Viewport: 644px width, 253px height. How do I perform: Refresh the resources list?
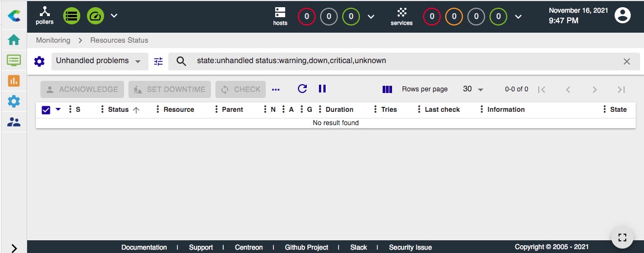click(x=302, y=89)
